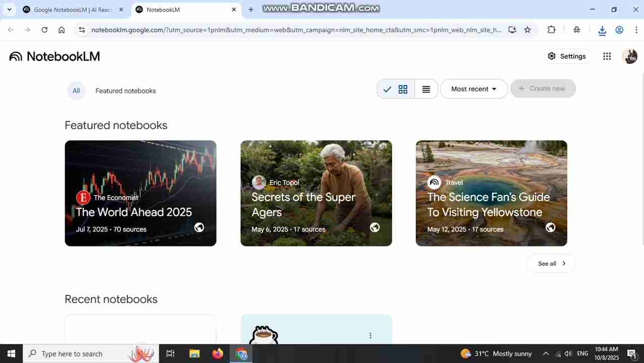
Task: Open the Google account profile picture
Action: [x=630, y=56]
